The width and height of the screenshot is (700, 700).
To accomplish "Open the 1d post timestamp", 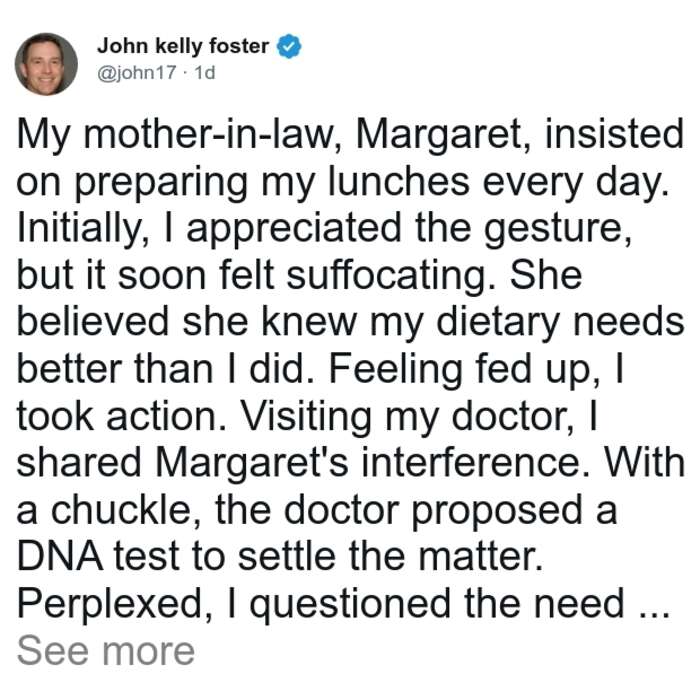I will (205, 72).
